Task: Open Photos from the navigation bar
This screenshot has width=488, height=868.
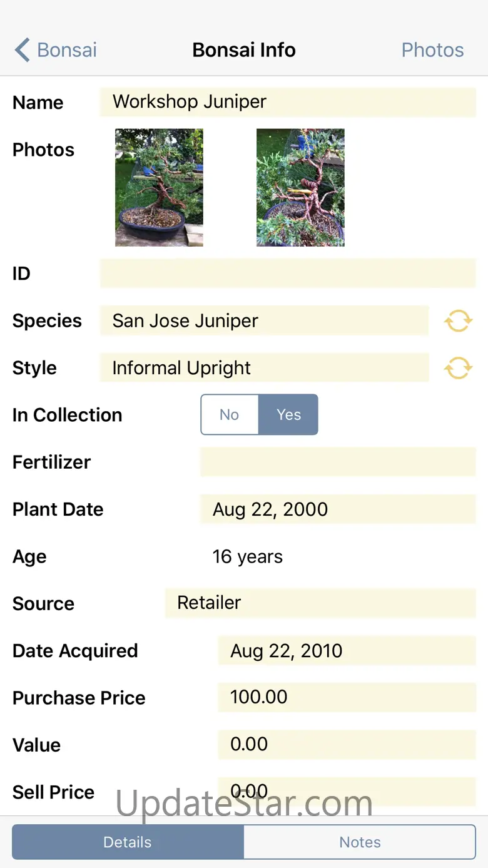Action: (432, 50)
